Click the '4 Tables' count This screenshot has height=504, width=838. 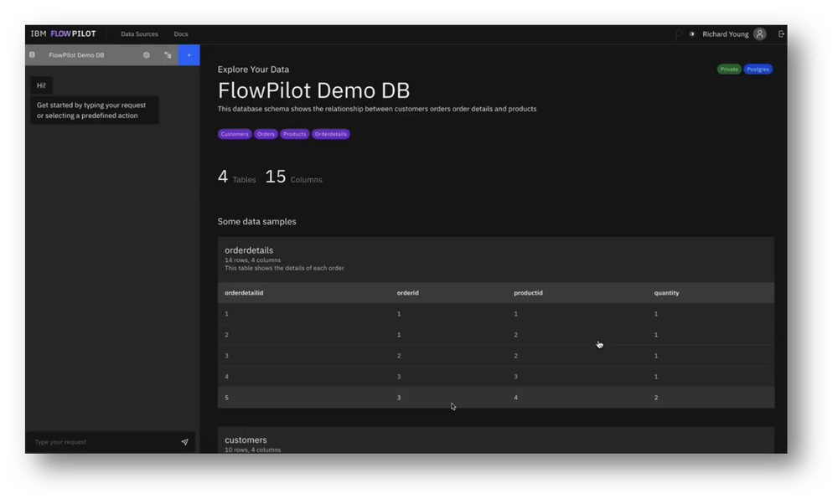(x=237, y=177)
